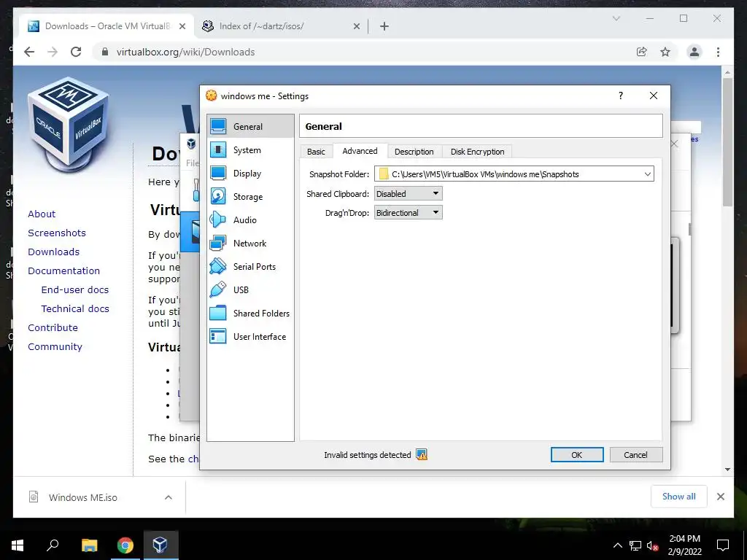Close the downloads shelf
This screenshot has width=747, height=560.
coord(721,497)
